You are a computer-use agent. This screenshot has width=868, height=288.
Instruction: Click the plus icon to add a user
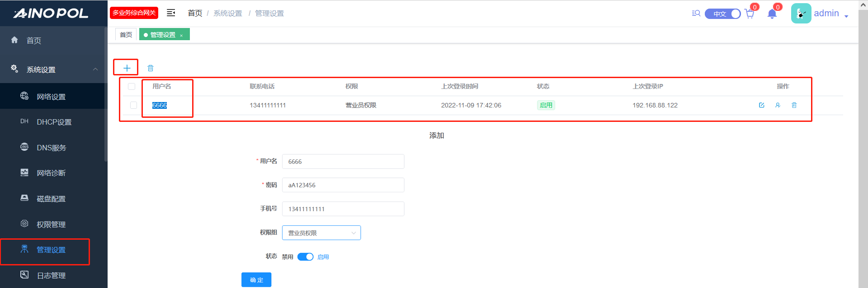[127, 68]
